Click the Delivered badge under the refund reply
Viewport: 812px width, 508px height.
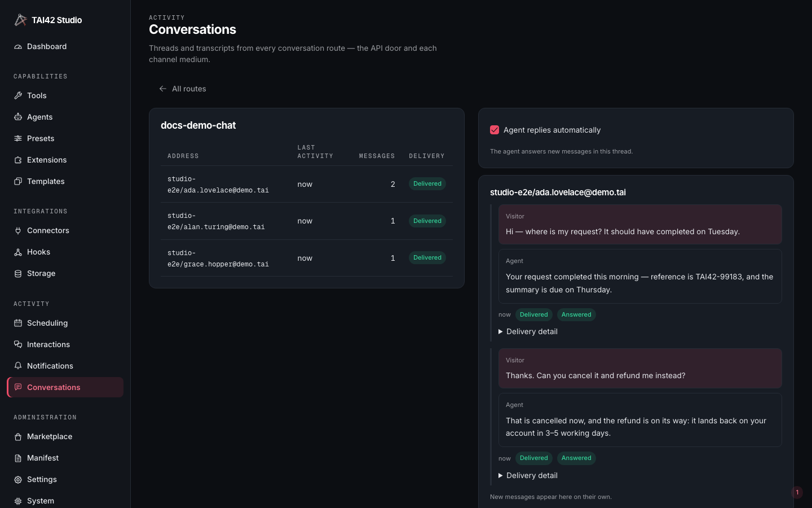pyautogui.click(x=533, y=458)
